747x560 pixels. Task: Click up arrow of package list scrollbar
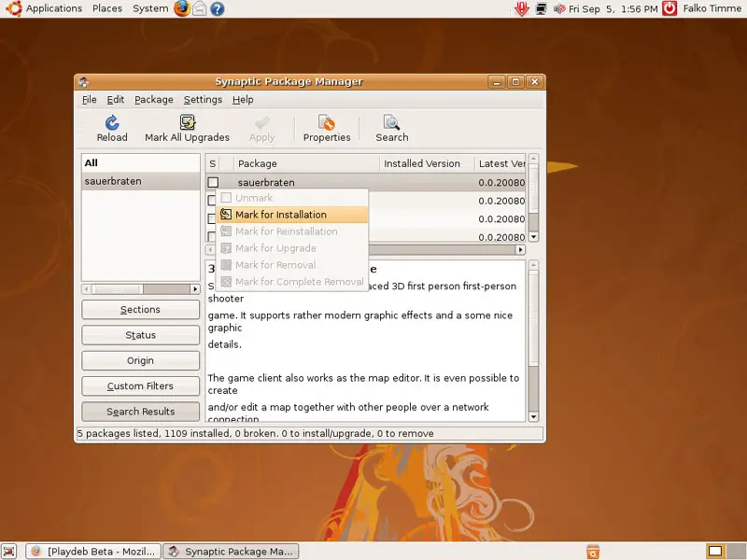click(533, 159)
